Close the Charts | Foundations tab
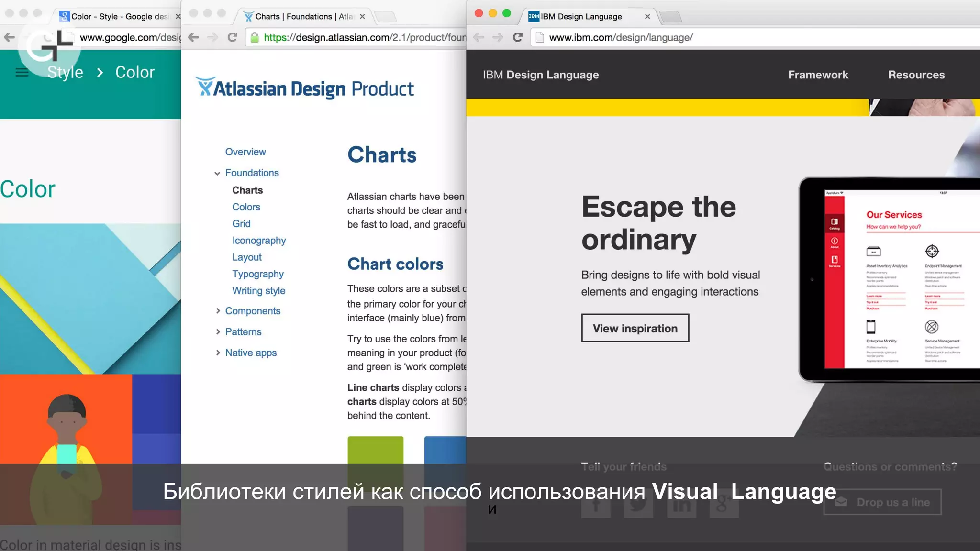This screenshot has height=551, width=980. pyautogui.click(x=362, y=16)
